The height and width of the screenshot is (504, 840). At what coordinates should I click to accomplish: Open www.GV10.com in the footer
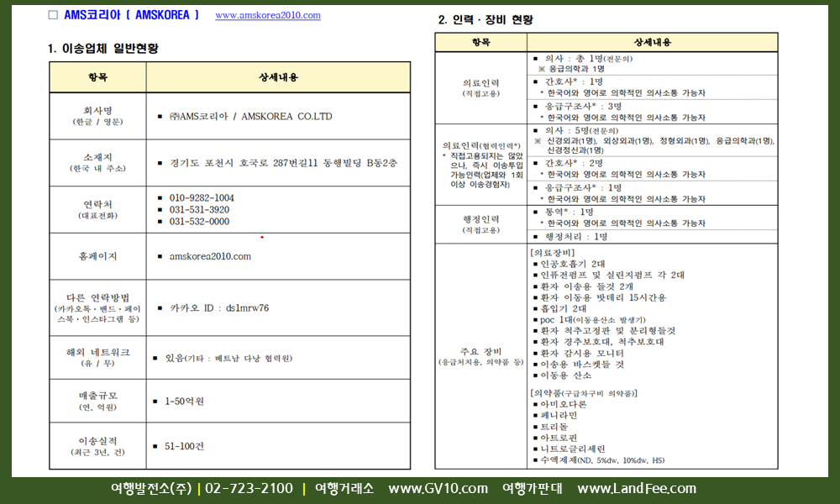[438, 489]
